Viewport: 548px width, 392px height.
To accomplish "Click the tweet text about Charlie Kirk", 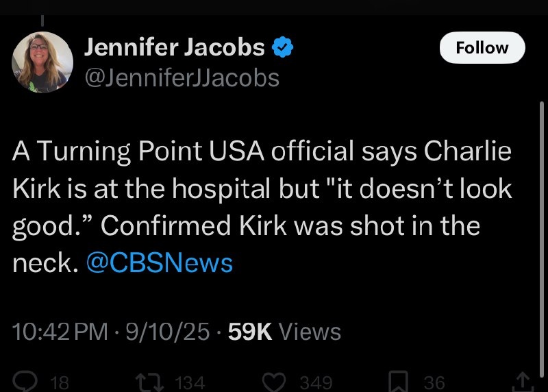I will pos(260,207).
